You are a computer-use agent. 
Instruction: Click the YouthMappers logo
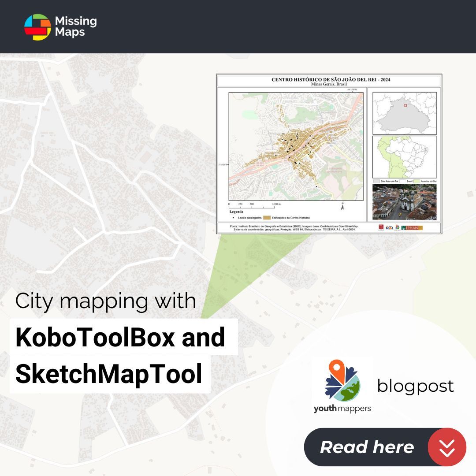pos(342,386)
